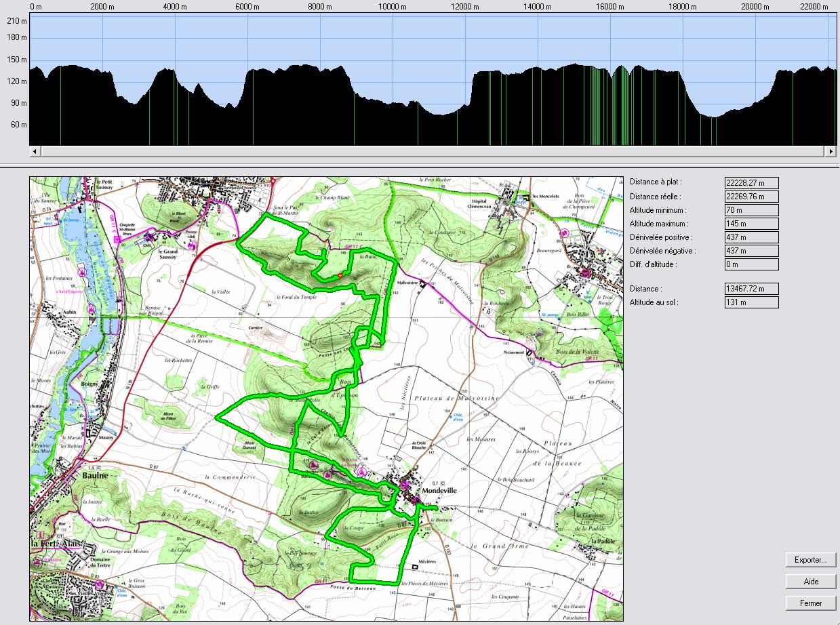Viewport: 840px width, 625px height.
Task: Click the 60 m altitude axis label
Action: (x=18, y=125)
